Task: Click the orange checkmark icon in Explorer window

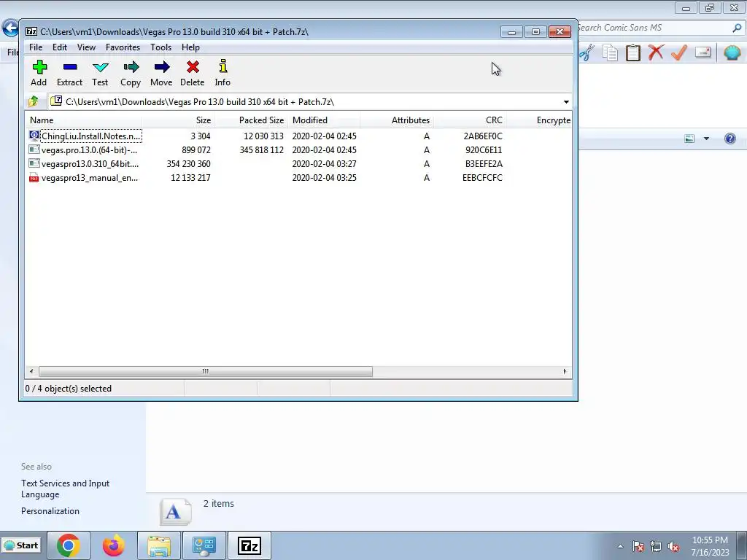Action: (x=679, y=52)
